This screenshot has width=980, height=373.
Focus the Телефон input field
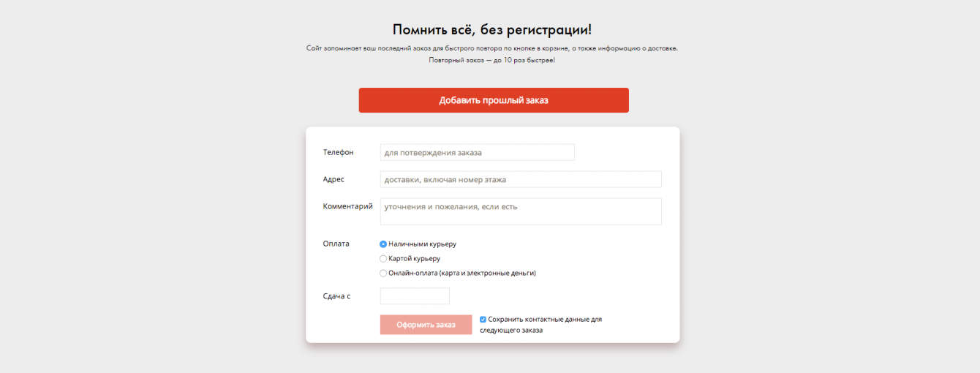[477, 152]
